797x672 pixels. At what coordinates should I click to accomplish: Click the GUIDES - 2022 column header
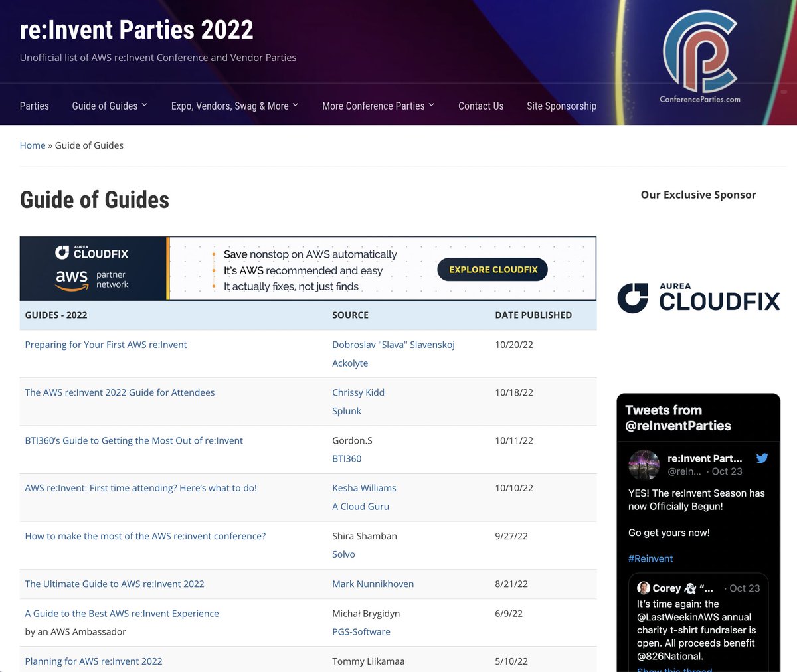tap(56, 315)
